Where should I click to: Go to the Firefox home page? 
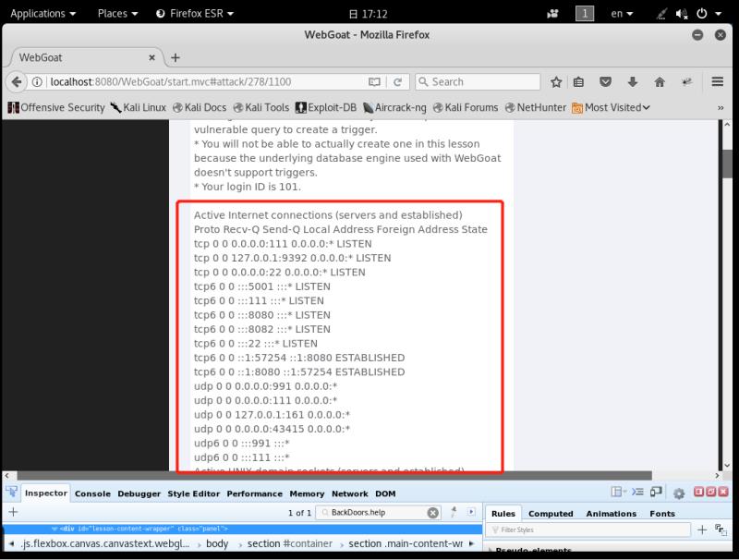(x=660, y=82)
